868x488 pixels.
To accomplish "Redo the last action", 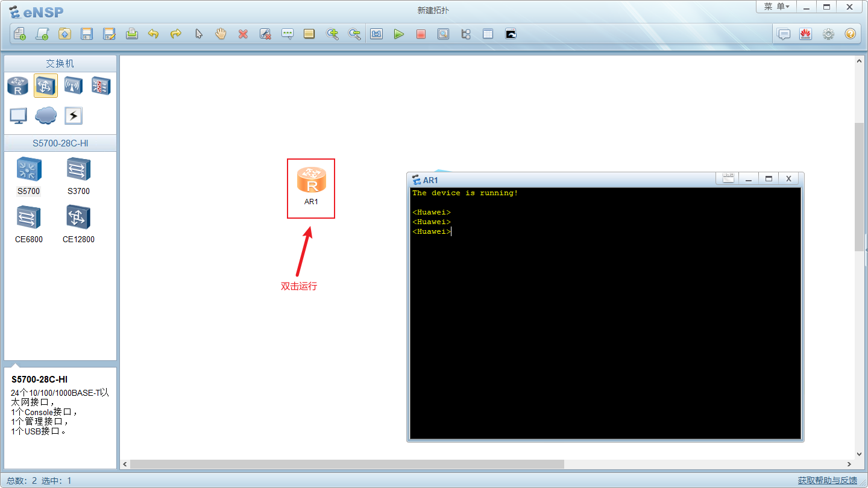I will (x=176, y=34).
